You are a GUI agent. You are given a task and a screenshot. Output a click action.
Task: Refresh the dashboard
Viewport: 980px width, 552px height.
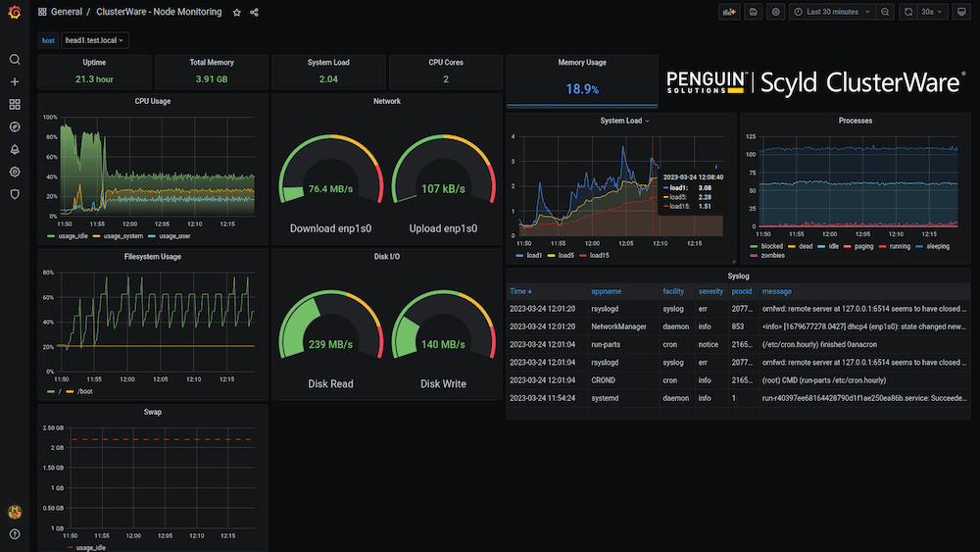click(908, 12)
